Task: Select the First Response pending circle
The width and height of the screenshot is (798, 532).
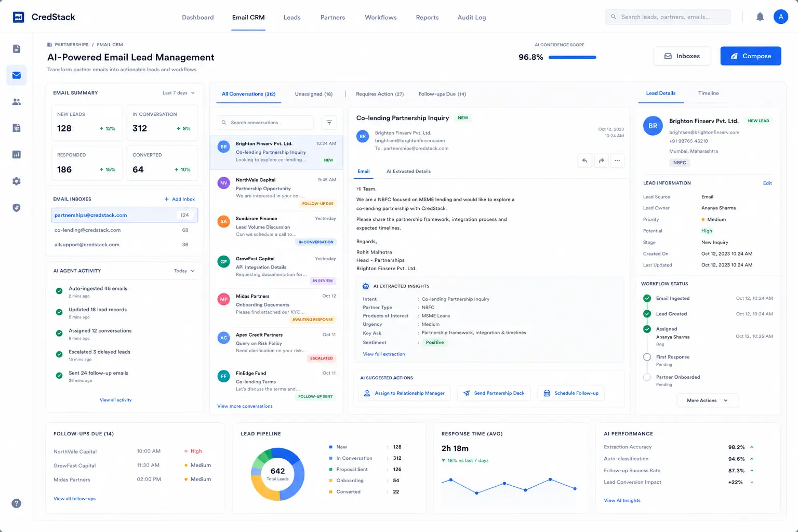Action: pyautogui.click(x=647, y=357)
